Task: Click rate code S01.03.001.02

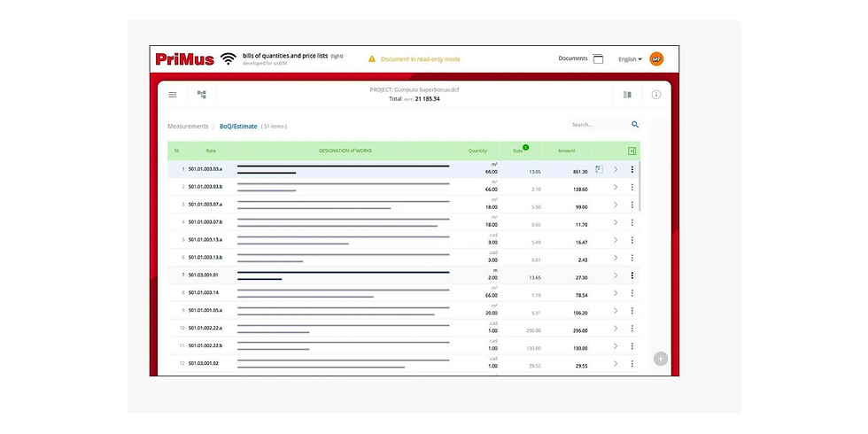Action: pos(203,364)
